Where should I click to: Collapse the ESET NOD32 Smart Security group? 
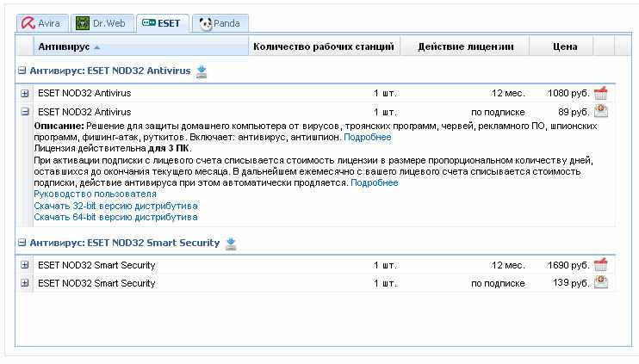click(22, 243)
